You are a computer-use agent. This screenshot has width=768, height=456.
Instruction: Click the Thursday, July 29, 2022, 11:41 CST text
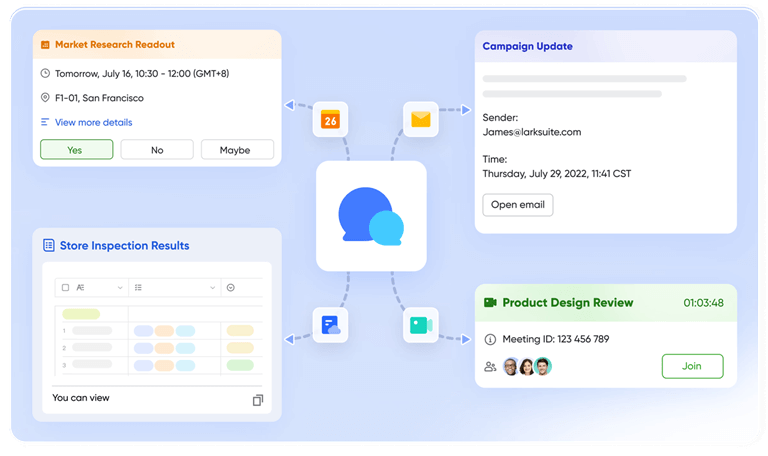557,173
